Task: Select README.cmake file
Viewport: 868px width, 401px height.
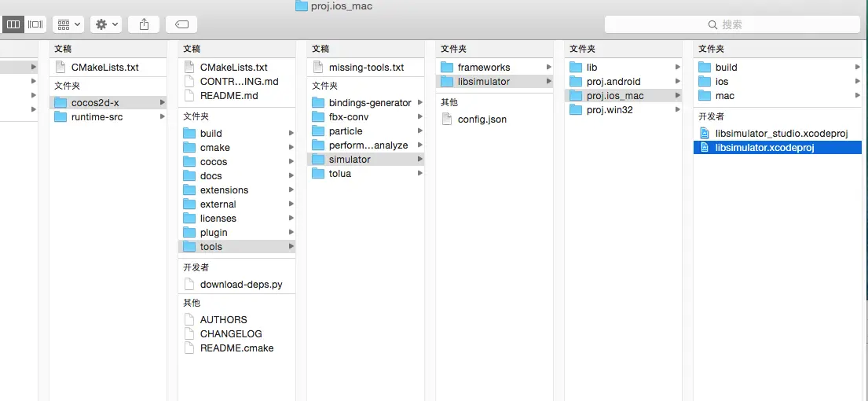Action: [236, 348]
